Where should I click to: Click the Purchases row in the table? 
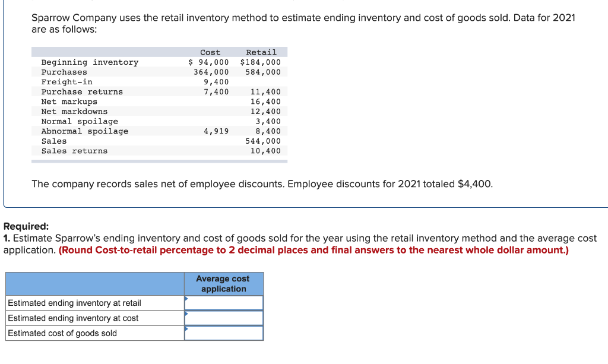[62, 72]
